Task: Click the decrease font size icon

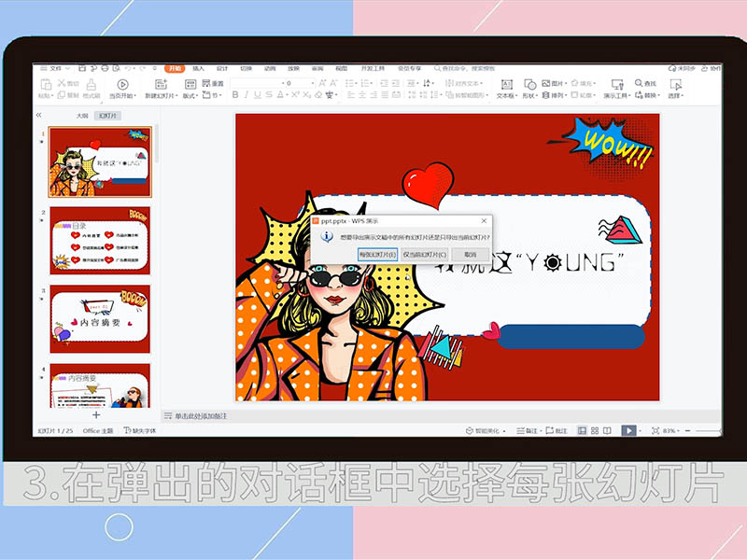Action: (333, 83)
